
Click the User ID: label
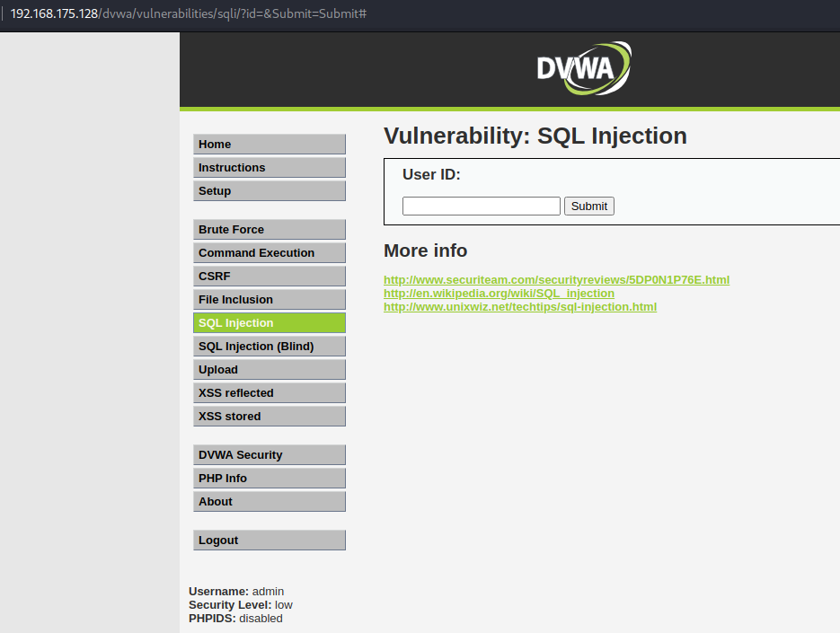(x=431, y=174)
